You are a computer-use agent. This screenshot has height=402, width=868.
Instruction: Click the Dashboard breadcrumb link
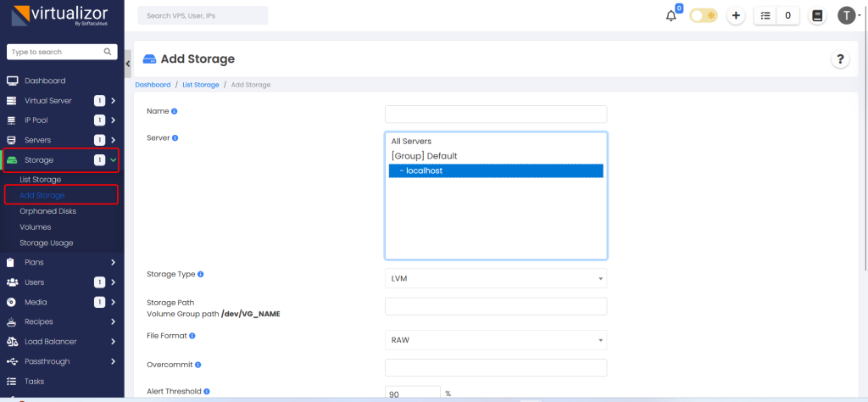point(153,85)
